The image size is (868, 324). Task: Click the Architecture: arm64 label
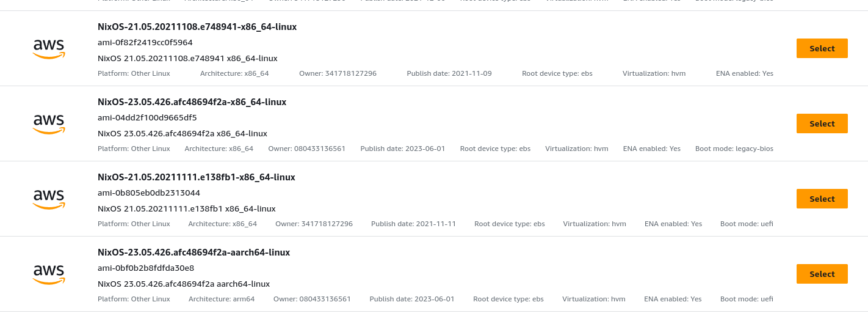(222, 299)
